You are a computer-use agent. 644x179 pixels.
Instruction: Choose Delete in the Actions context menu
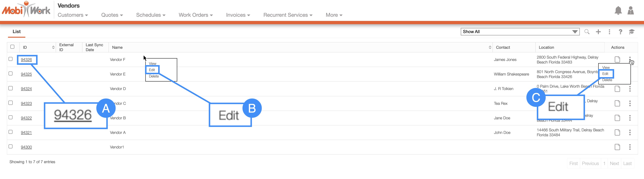click(607, 80)
